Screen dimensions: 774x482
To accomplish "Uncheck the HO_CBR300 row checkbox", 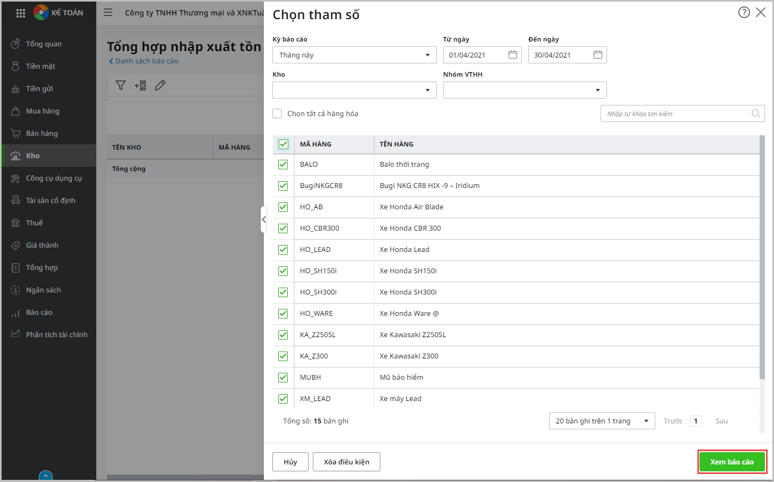I will pyautogui.click(x=283, y=228).
